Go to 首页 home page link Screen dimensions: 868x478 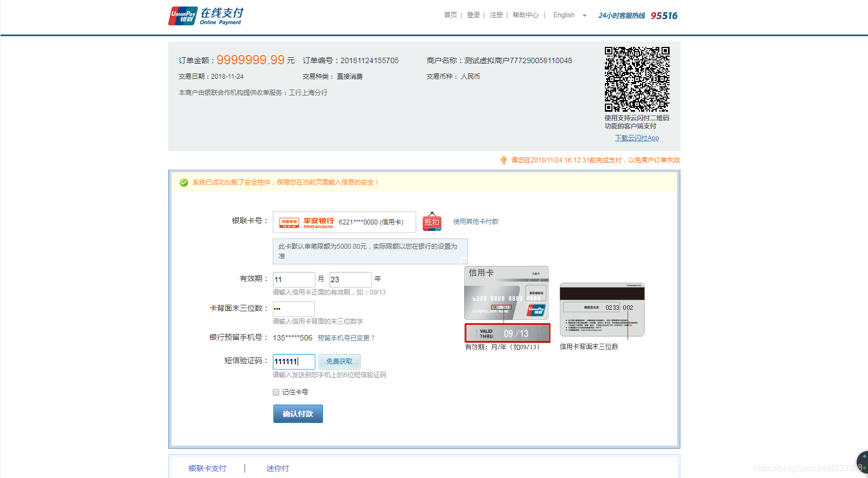pos(450,15)
